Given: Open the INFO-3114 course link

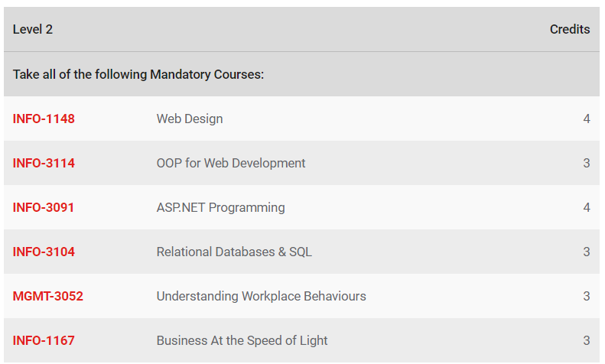Looking at the screenshot, I should point(44,163).
